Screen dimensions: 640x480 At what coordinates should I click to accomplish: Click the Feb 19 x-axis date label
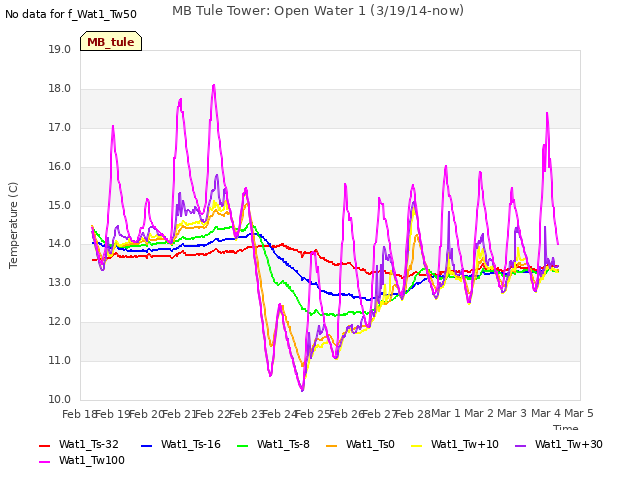click(112, 414)
